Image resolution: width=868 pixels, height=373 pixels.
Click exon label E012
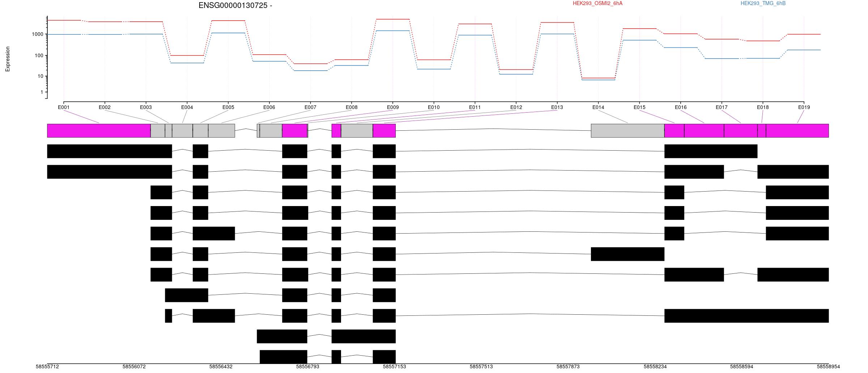[516, 107]
